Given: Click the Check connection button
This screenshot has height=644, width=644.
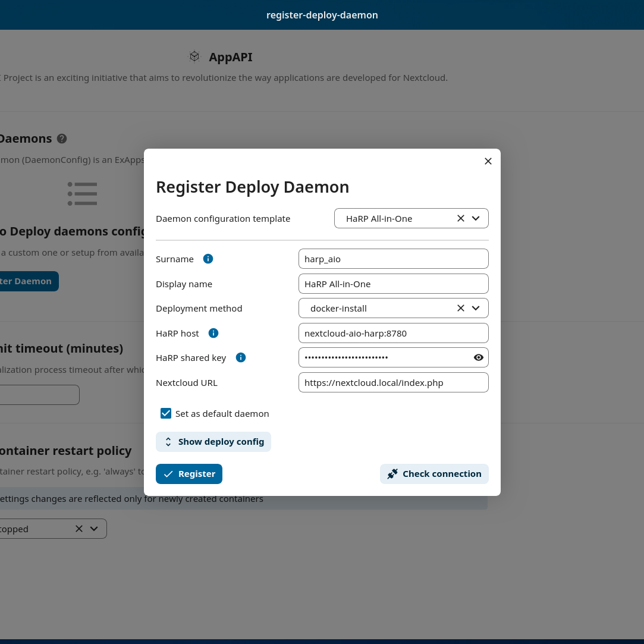Looking at the screenshot, I should coord(434,474).
